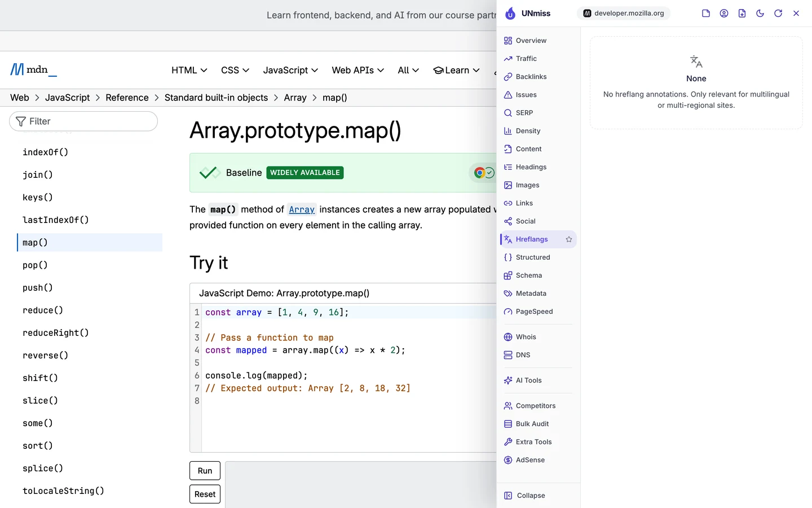Click the Array link in the description
The height and width of the screenshot is (508, 812).
tap(302, 209)
